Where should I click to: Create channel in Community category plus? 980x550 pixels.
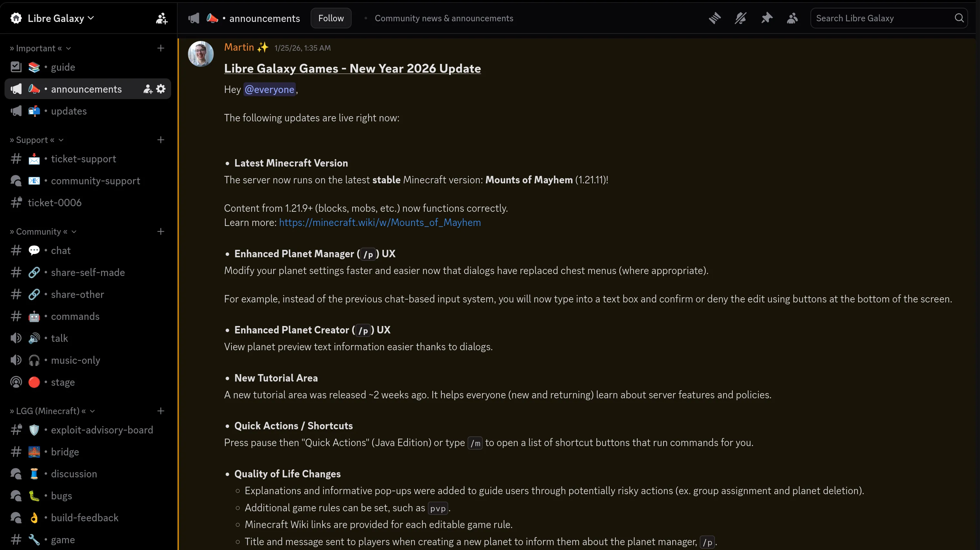(161, 232)
